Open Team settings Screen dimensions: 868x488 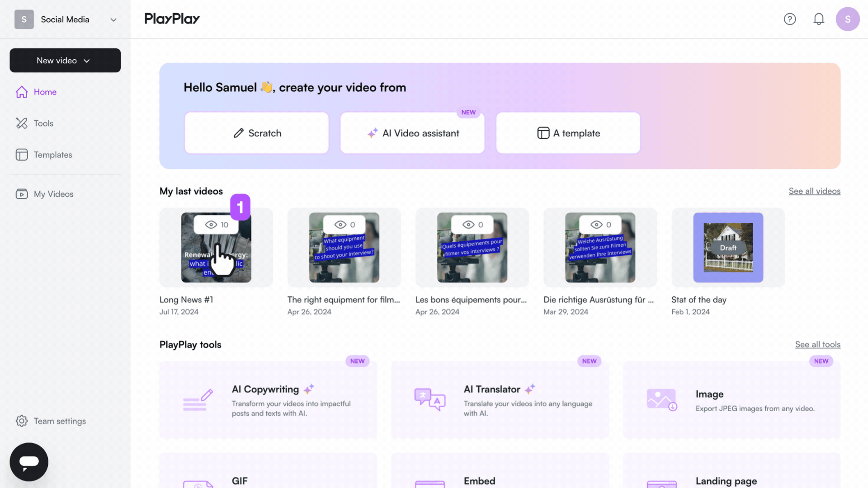[x=60, y=421]
